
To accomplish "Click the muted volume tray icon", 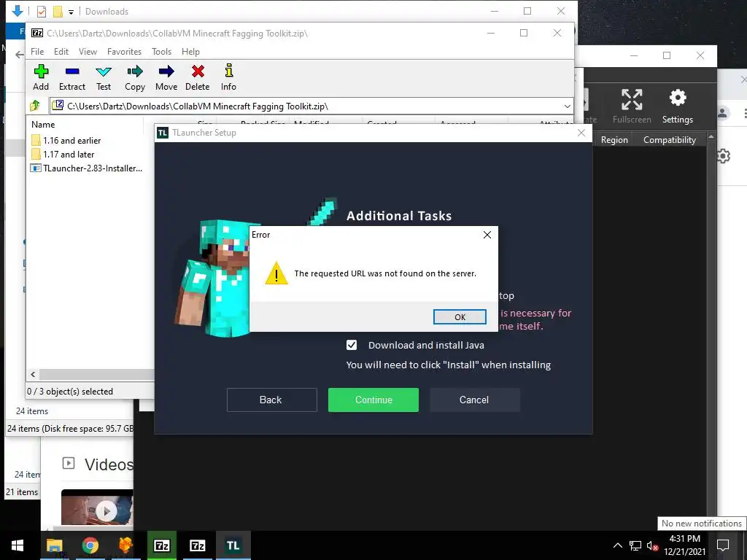I will pyautogui.click(x=652, y=545).
